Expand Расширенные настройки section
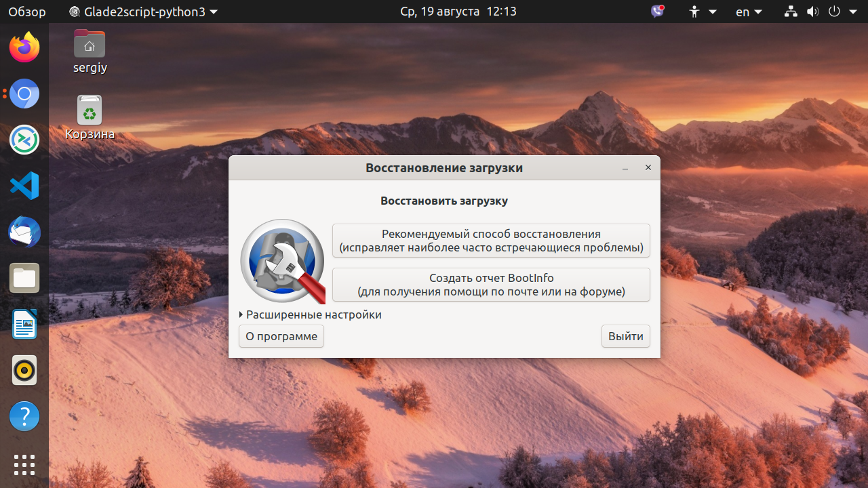The image size is (868, 488). coord(311,314)
